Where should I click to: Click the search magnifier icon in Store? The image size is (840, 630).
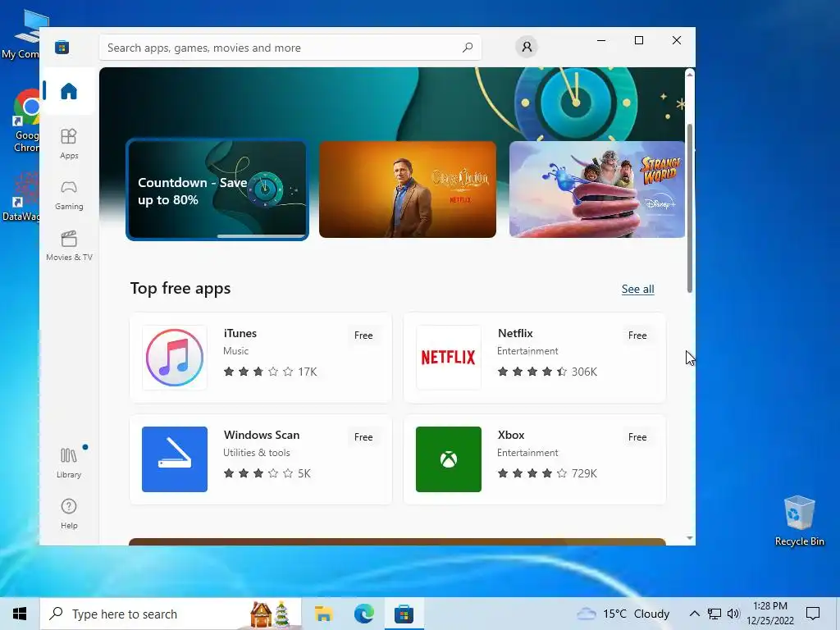coord(467,47)
